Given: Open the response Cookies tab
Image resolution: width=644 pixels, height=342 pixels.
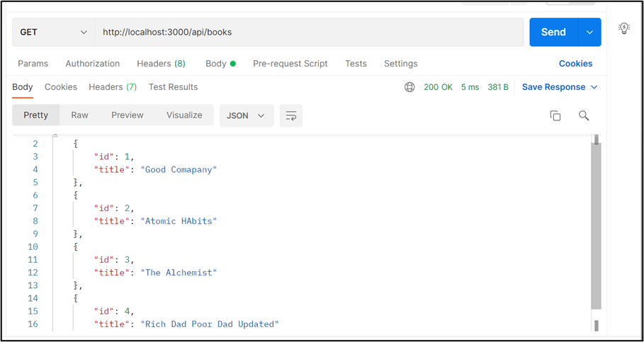Looking at the screenshot, I should pyautogui.click(x=61, y=87).
